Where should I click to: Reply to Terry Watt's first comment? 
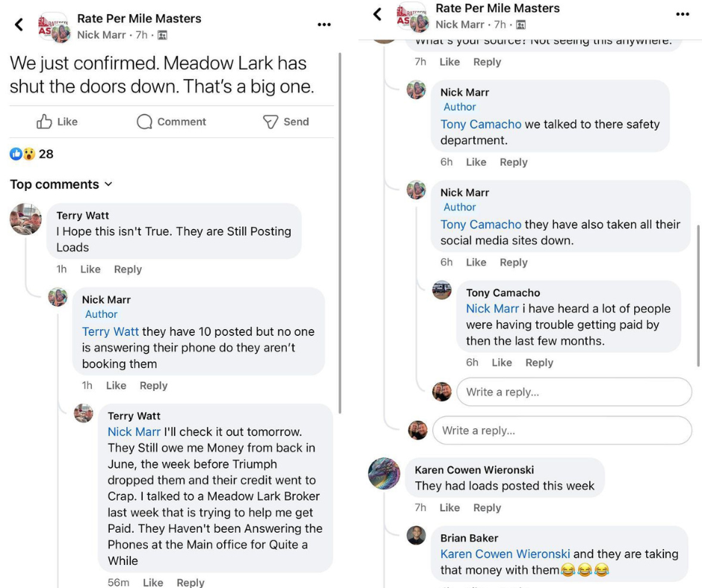(x=128, y=269)
